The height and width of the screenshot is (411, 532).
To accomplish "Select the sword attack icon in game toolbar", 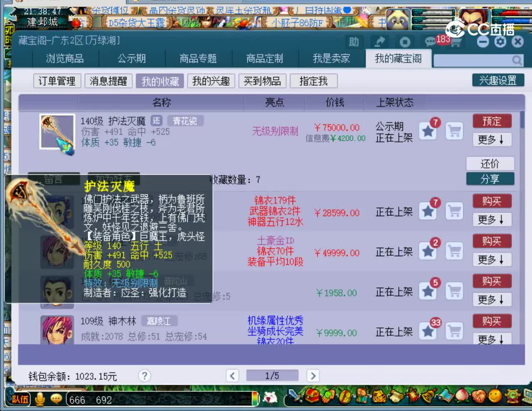I will (295, 396).
